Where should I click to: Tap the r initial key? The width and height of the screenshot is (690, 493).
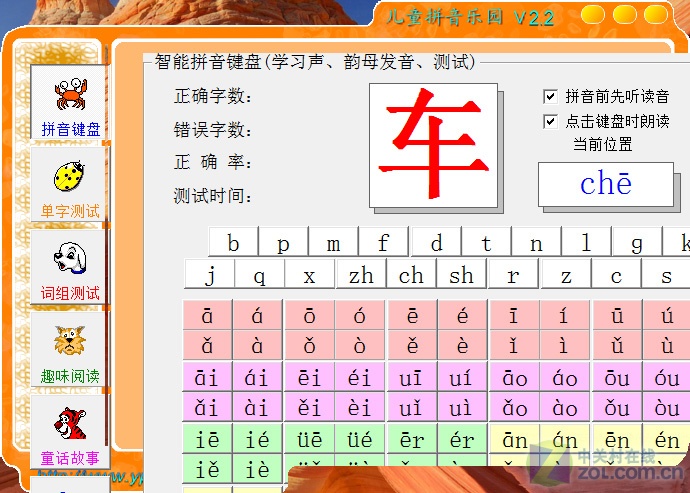[x=513, y=274]
